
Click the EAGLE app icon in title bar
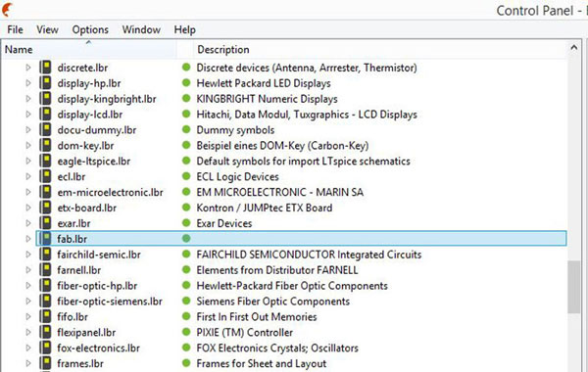click(7, 10)
